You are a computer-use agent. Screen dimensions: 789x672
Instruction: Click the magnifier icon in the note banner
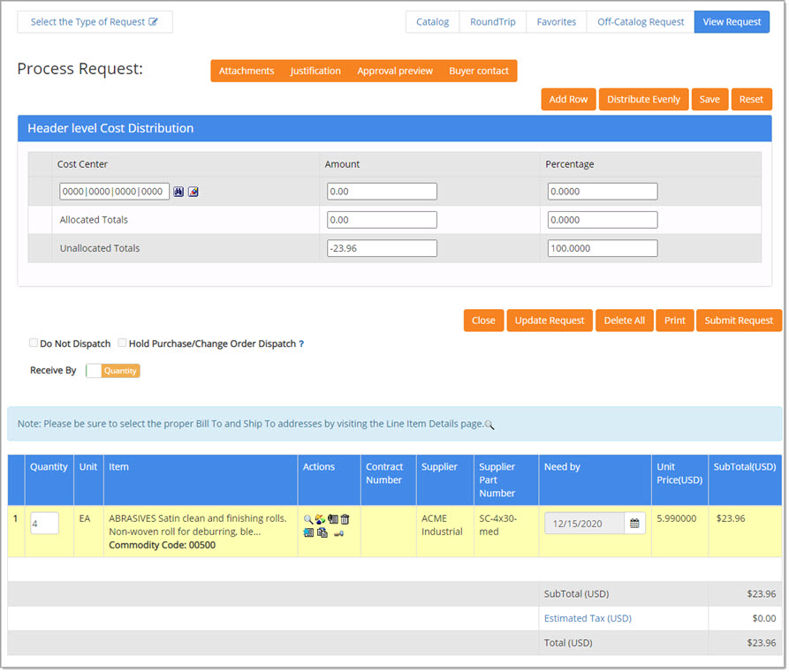489,425
